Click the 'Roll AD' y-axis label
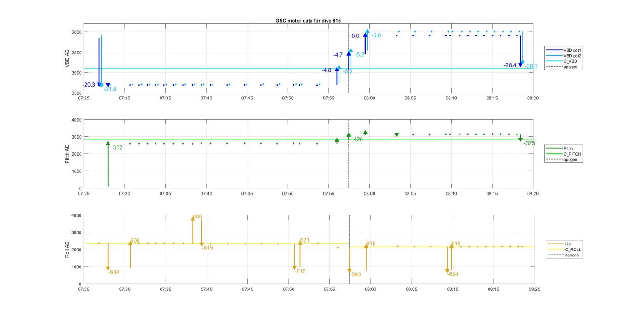This screenshot has width=644, height=319. (67, 249)
